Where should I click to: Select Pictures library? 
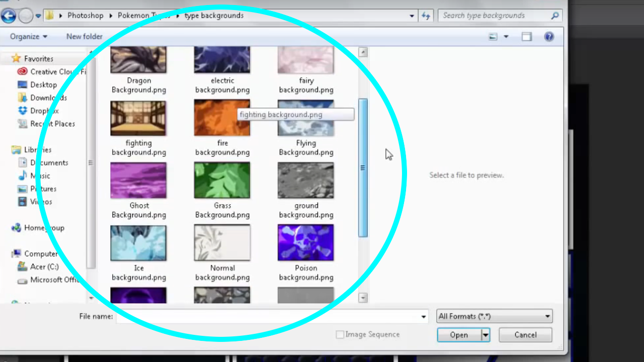point(37,189)
